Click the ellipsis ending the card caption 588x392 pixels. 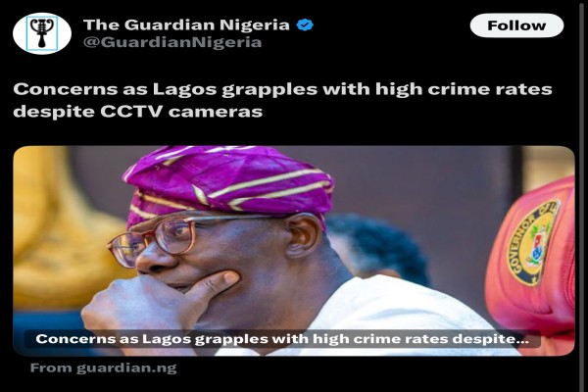(522, 342)
